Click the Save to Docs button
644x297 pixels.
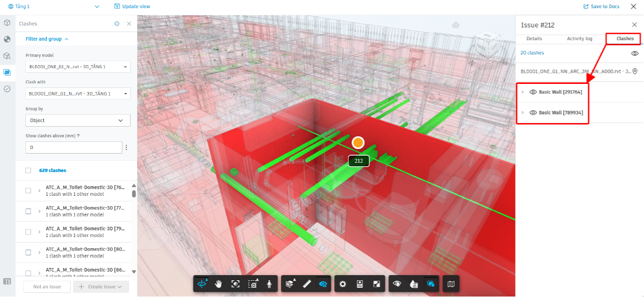(601, 7)
